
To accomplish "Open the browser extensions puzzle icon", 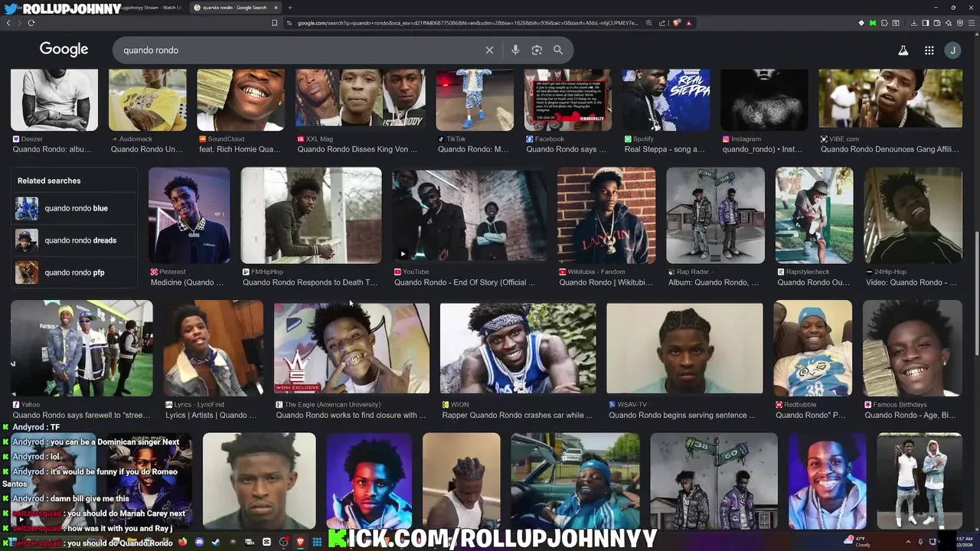I will tap(884, 23).
